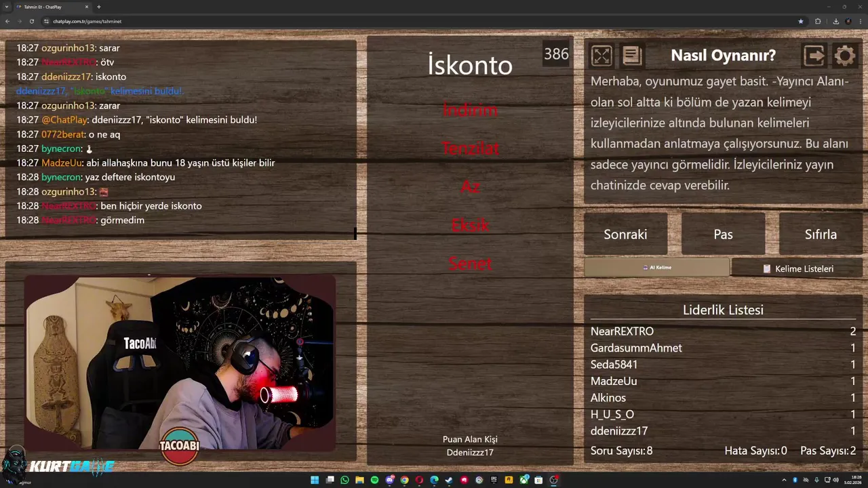The image size is (868, 488).
Task: Open the tab search dropdown arrow
Action: 7,7
